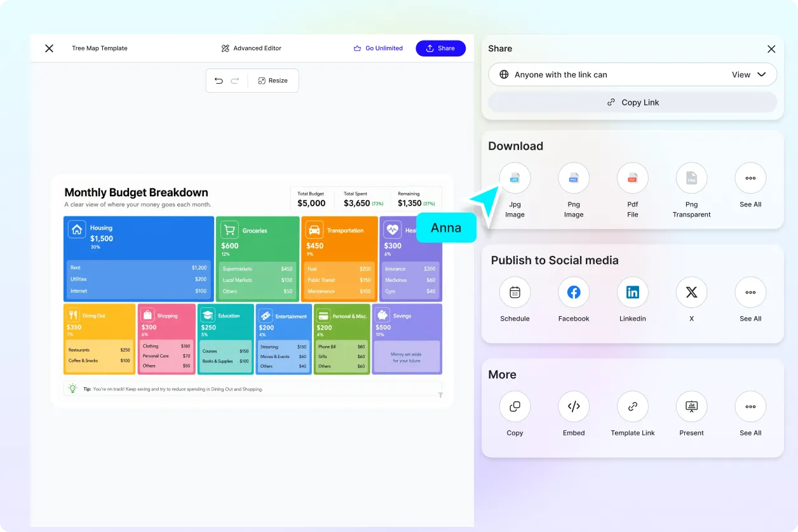See All options under More

[750, 407]
